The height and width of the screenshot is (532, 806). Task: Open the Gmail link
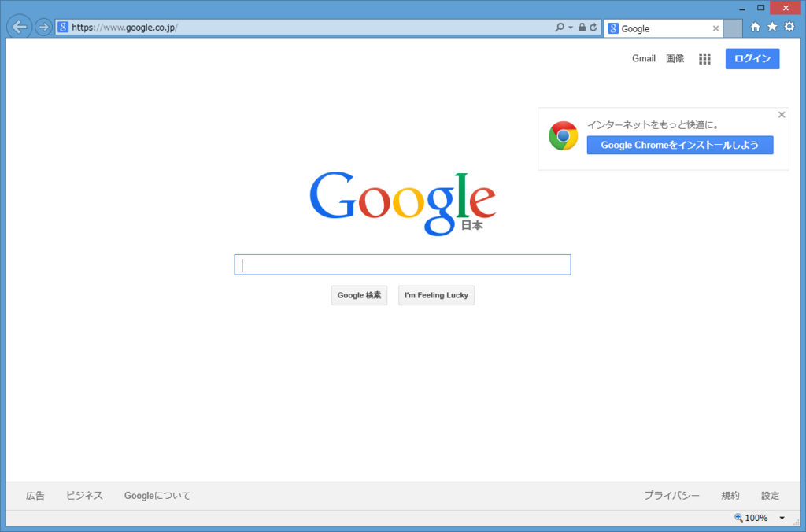click(644, 58)
